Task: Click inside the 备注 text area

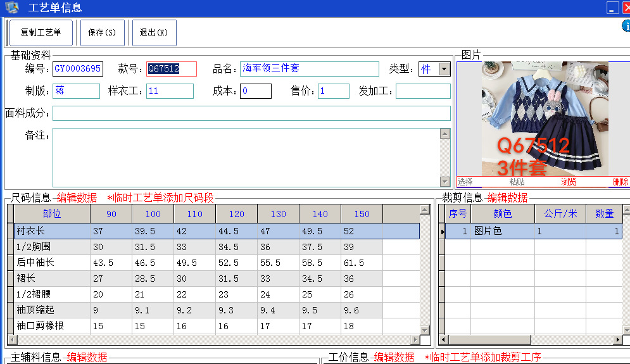Action: pyautogui.click(x=246, y=158)
